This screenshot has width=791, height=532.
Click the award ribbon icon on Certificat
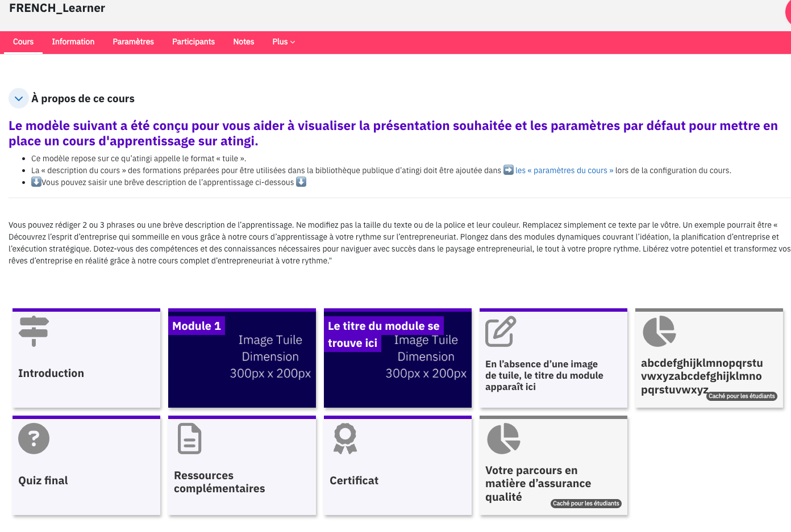(345, 439)
